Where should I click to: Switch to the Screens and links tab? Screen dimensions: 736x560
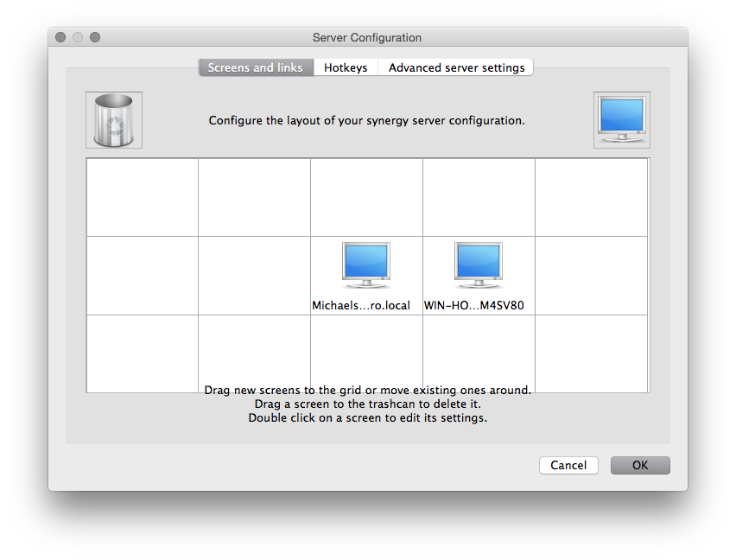pos(255,67)
